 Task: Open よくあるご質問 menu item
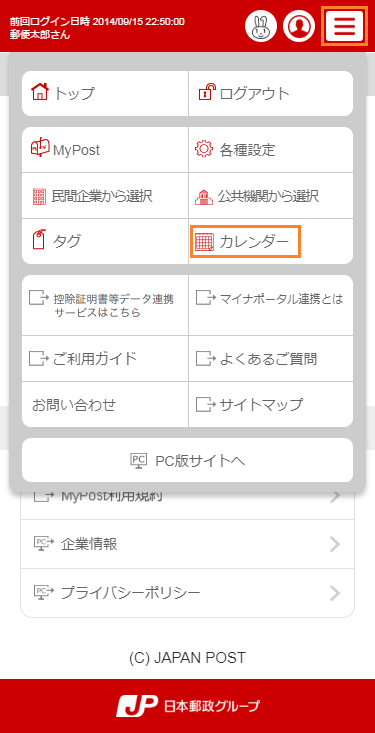point(271,359)
